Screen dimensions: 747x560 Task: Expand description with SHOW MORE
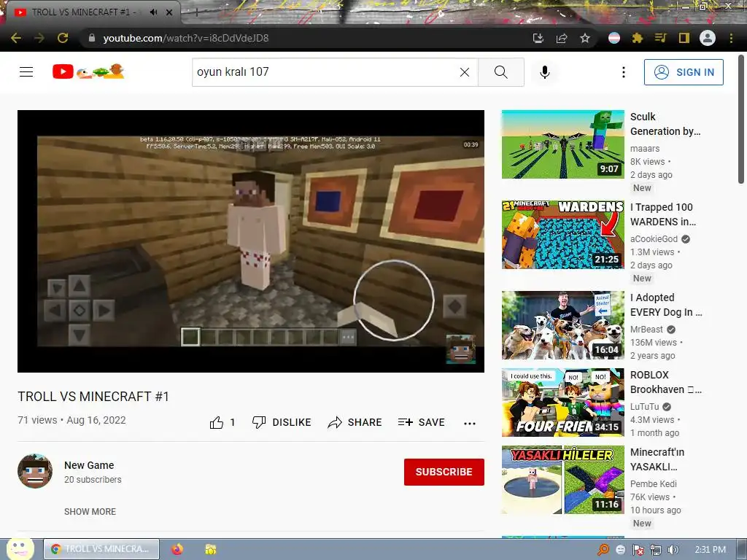pos(90,511)
